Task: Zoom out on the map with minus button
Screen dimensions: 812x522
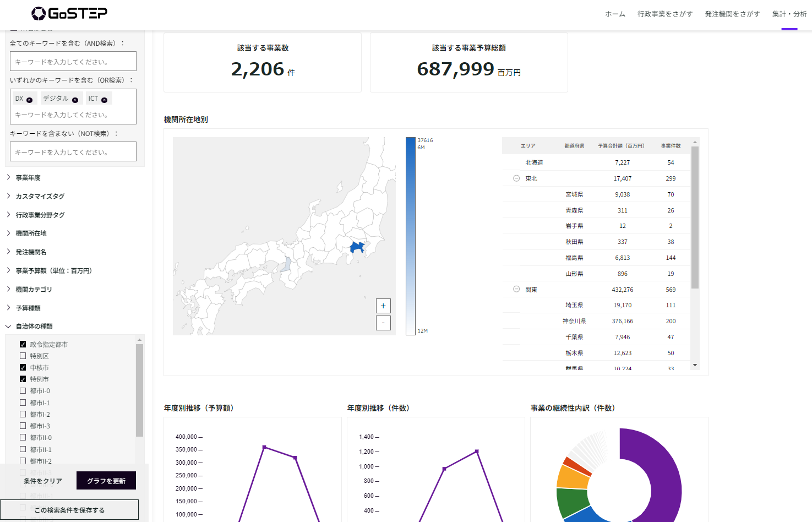Action: [383, 323]
